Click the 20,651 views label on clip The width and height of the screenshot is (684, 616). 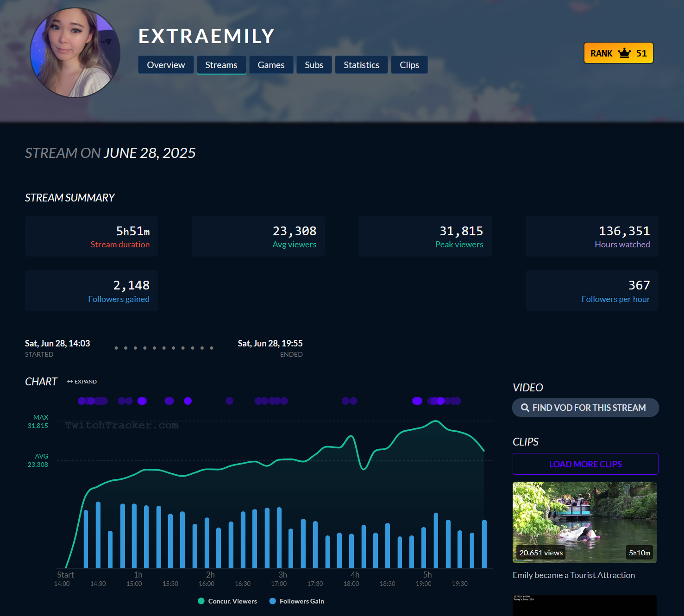pyautogui.click(x=541, y=553)
